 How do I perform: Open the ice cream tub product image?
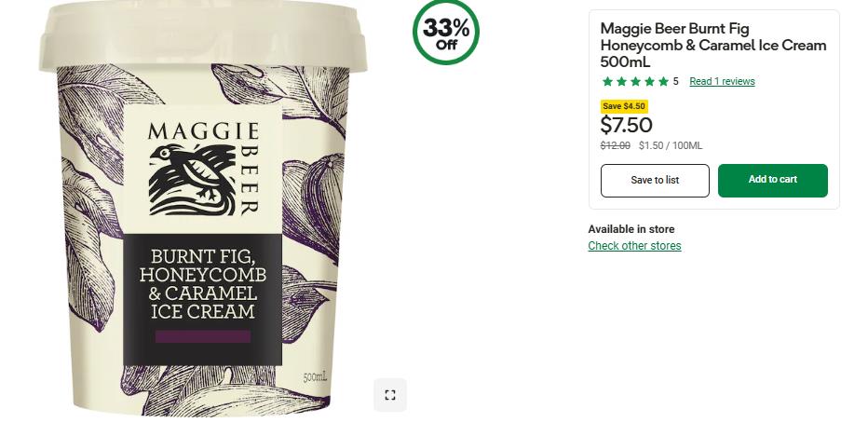coord(203,209)
